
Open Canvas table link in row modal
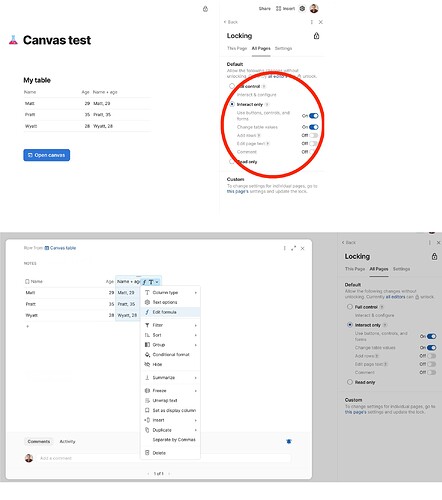point(60,248)
